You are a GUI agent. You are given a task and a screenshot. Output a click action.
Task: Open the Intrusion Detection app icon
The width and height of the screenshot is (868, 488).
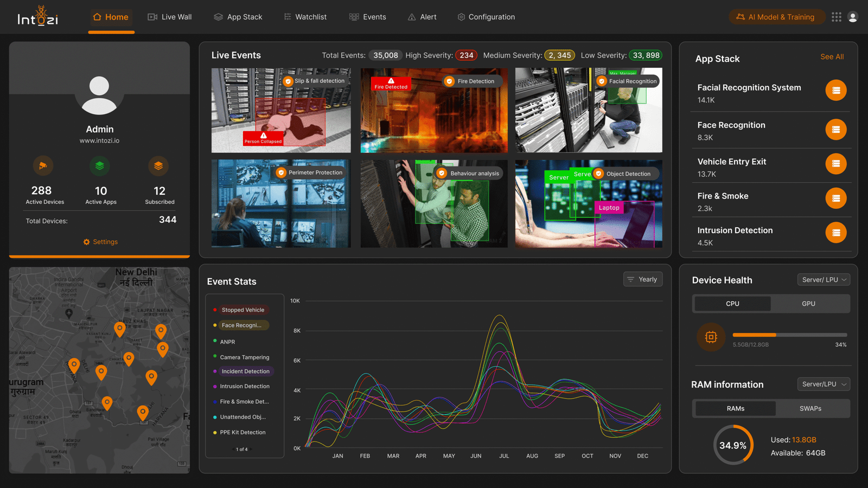coord(836,232)
